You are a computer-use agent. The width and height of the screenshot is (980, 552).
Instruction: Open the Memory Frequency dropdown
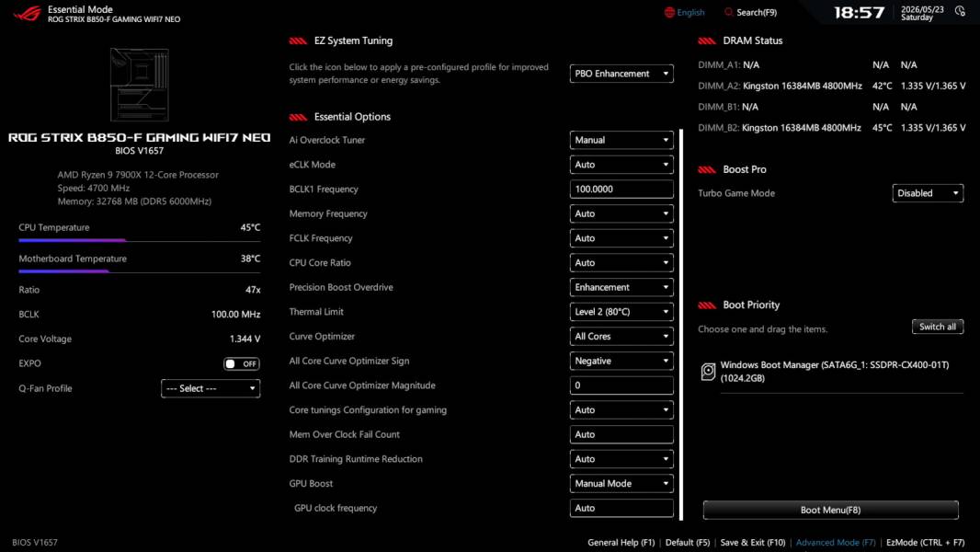pyautogui.click(x=621, y=213)
